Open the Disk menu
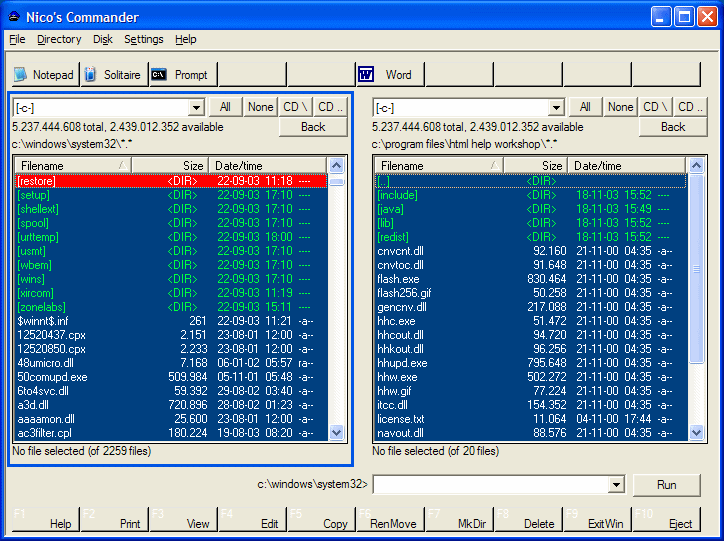724x541 pixels. (103, 39)
